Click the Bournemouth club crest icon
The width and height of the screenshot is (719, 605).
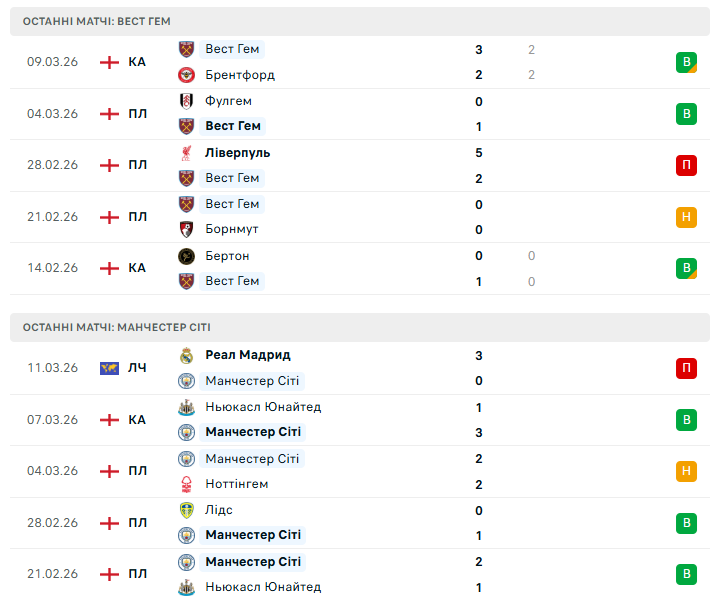[x=186, y=229]
